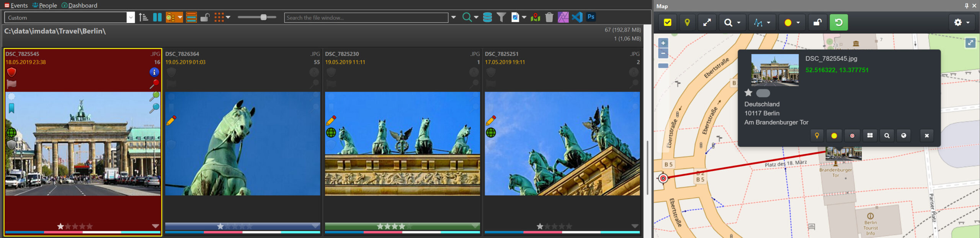Click the trash can delete icon
Viewport: 980px width, 238px height.
coord(549,17)
